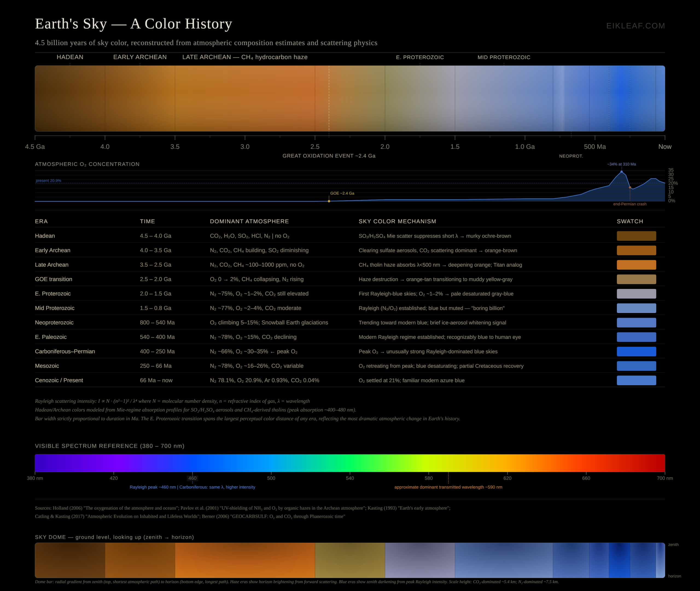Click the ~34% at 310 Ma peak marker

click(x=622, y=172)
